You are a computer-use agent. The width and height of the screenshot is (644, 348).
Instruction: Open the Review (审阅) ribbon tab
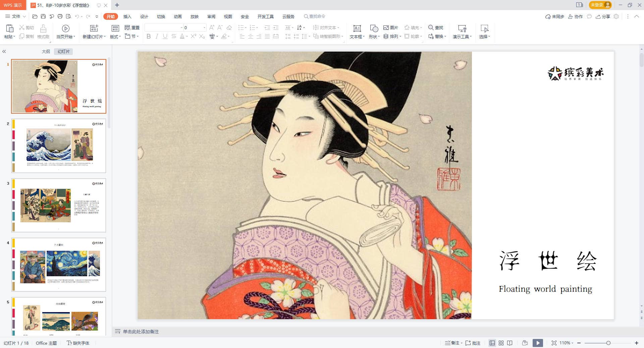(x=211, y=16)
